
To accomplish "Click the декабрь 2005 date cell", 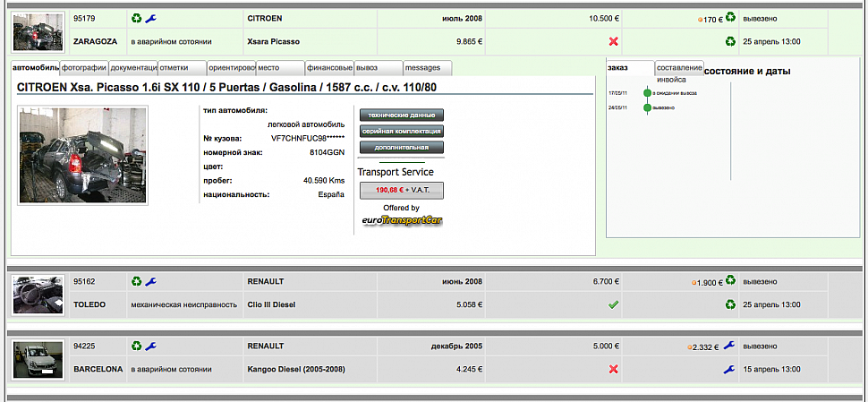I will (x=431, y=346).
